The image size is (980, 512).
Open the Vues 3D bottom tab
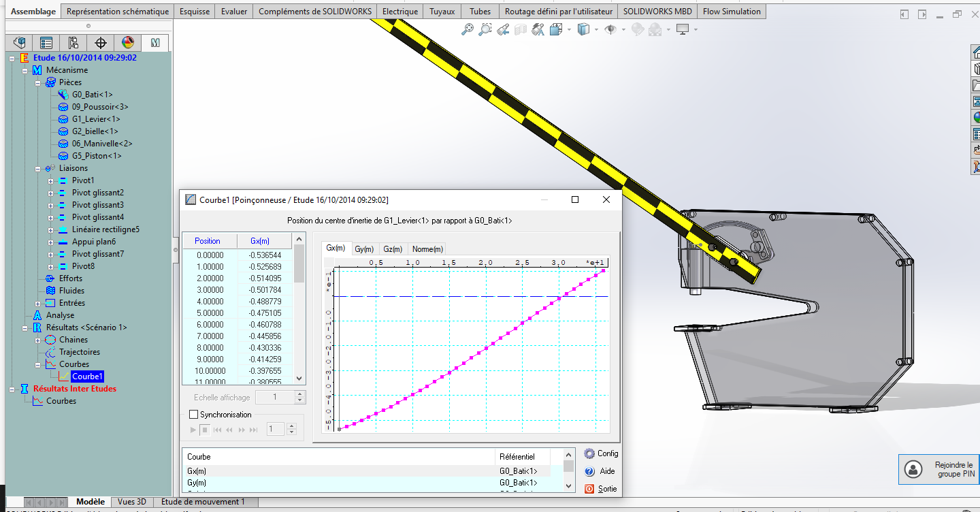[132, 502]
